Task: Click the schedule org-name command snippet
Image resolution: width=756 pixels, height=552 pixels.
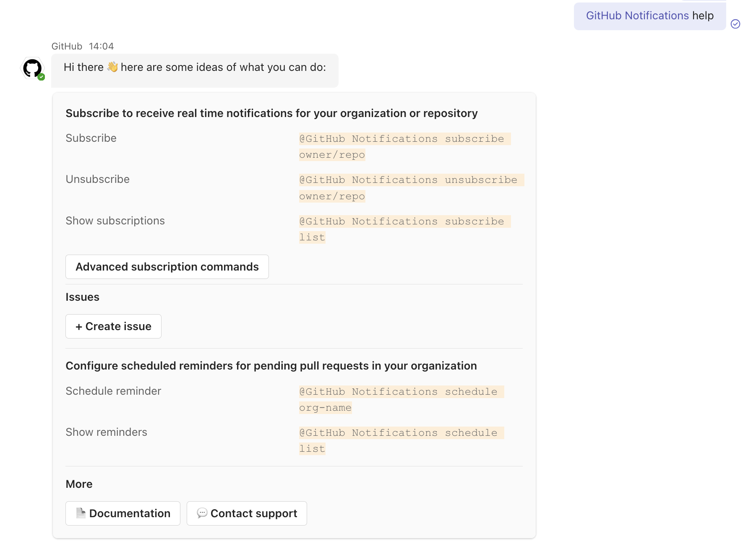Action: coord(398,399)
